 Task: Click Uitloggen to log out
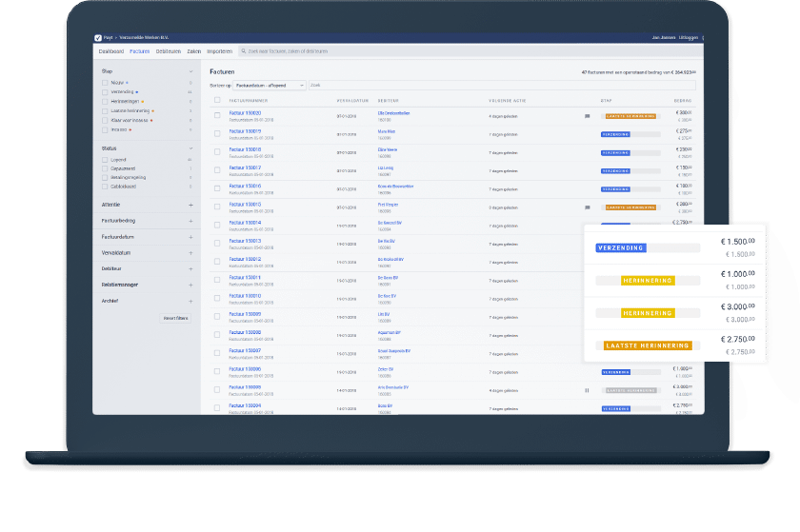(x=689, y=38)
